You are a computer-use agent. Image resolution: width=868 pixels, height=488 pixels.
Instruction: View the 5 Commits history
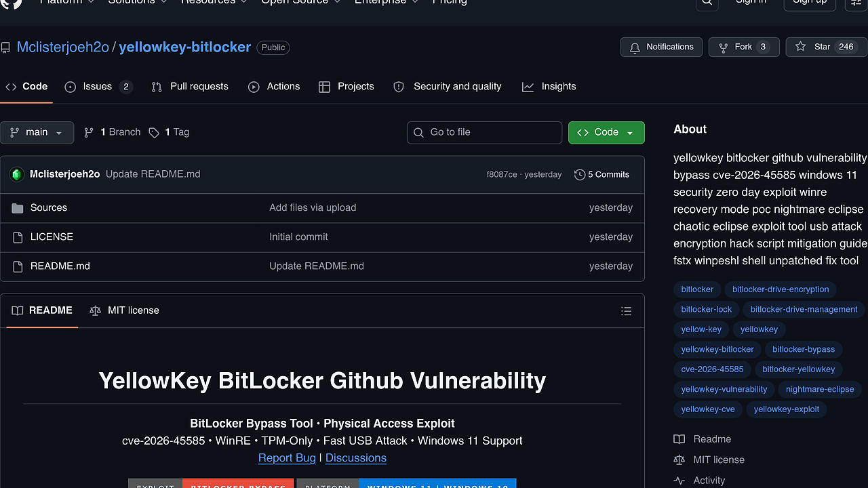click(x=601, y=174)
